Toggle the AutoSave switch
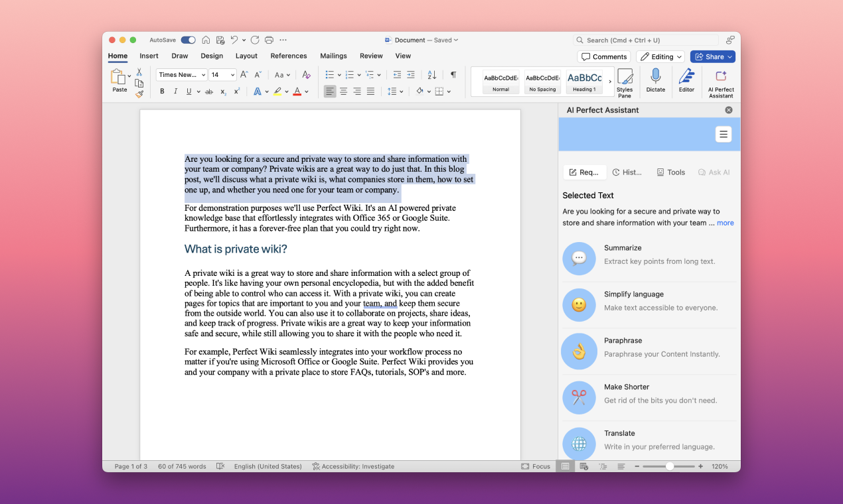Image resolution: width=843 pixels, height=504 pixels. tap(188, 40)
